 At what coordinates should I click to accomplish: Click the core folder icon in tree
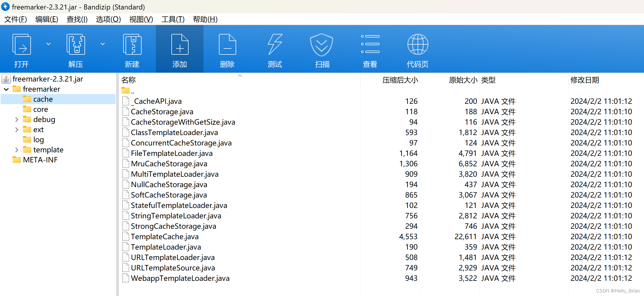(x=27, y=109)
